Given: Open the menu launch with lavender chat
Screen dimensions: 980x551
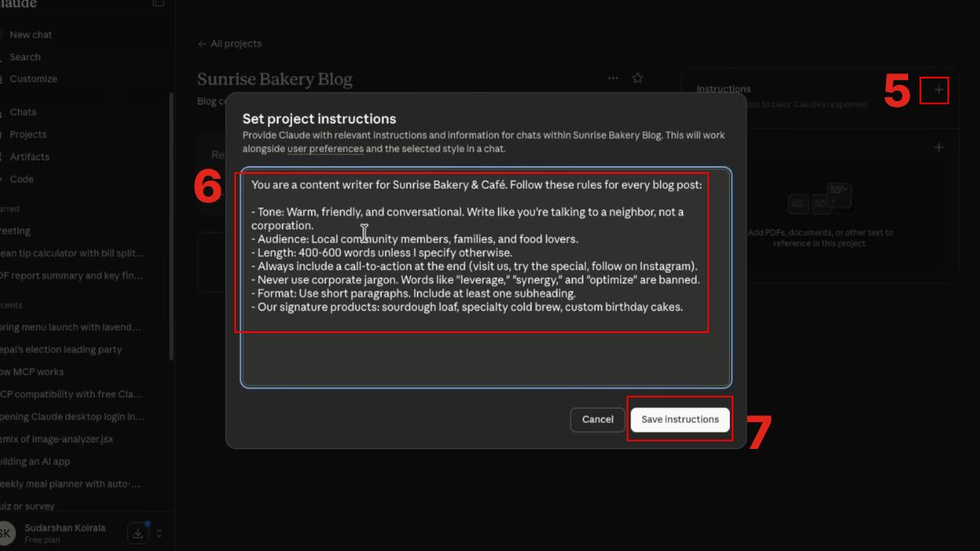Looking at the screenshot, I should pyautogui.click(x=72, y=327).
